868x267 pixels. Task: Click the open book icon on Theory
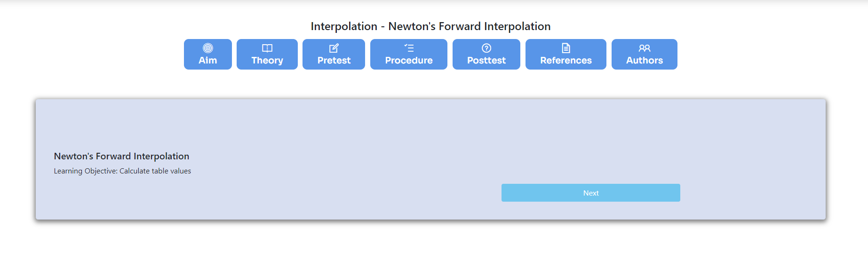point(267,48)
